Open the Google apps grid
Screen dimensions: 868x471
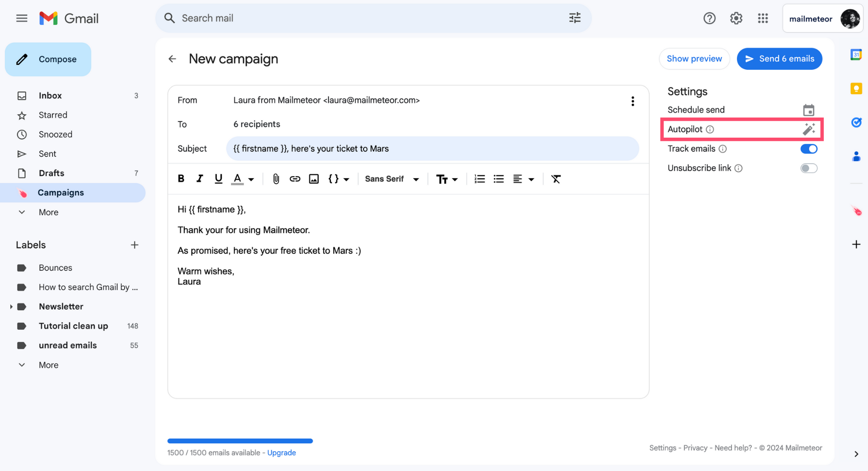tap(763, 18)
